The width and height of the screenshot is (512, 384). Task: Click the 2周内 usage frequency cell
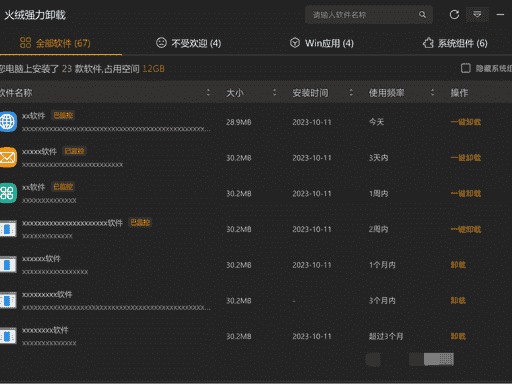click(x=379, y=229)
